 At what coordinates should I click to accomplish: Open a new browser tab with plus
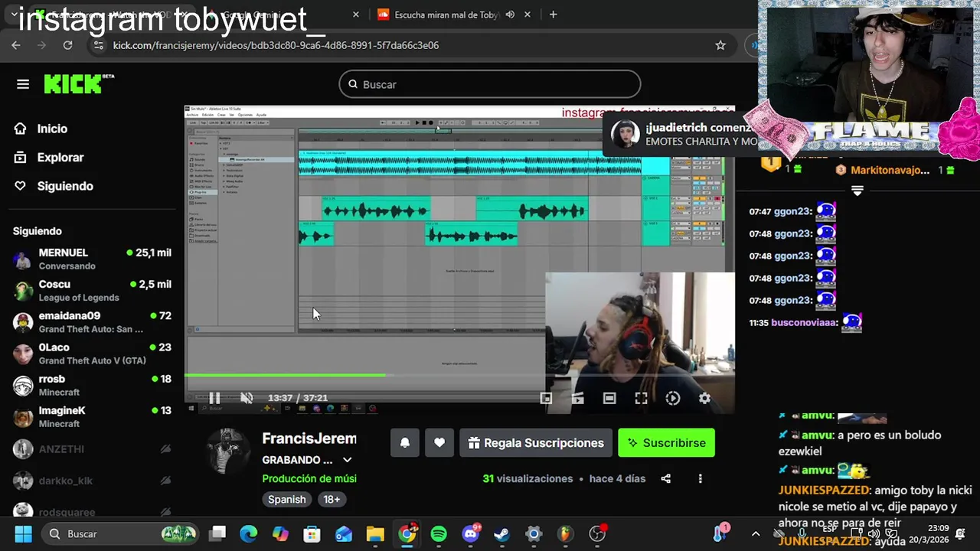point(553,15)
